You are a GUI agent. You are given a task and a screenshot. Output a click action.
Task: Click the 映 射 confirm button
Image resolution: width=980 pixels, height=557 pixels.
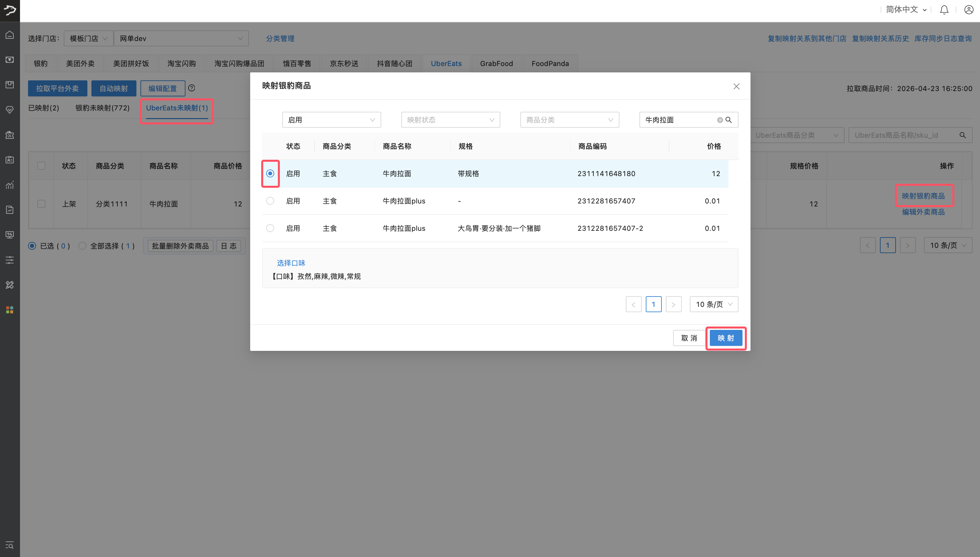click(x=726, y=338)
